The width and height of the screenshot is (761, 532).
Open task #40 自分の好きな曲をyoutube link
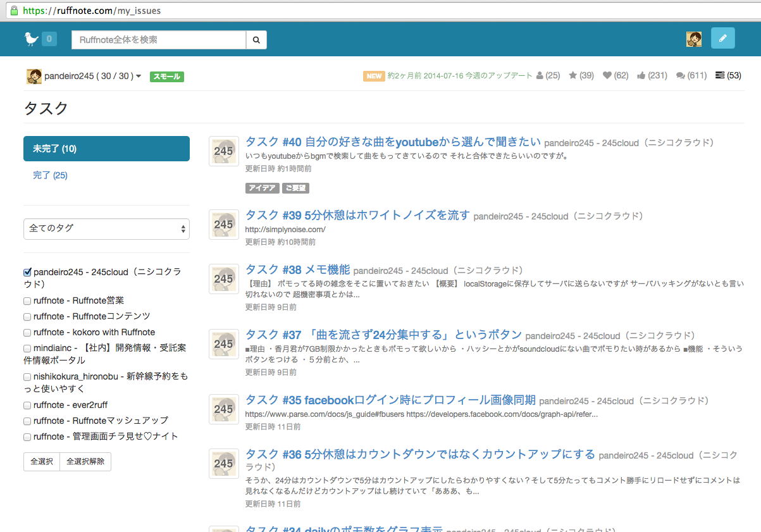[393, 142]
